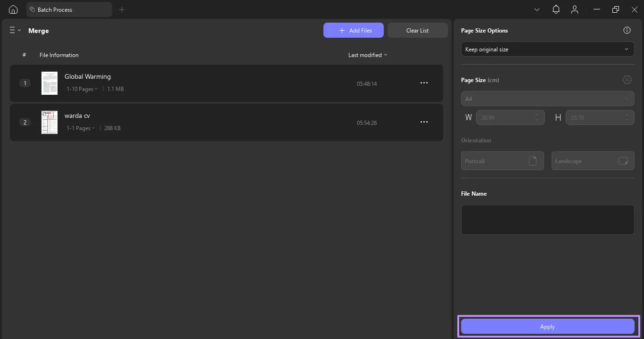Click the 05:54:26 timestamp
Image resolution: width=644 pixels, height=339 pixels.
click(x=367, y=123)
